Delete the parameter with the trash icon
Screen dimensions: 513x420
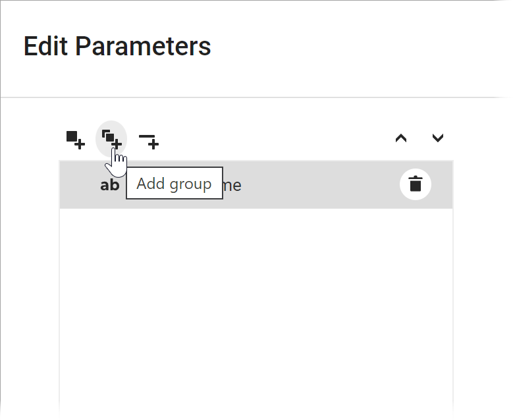(415, 184)
